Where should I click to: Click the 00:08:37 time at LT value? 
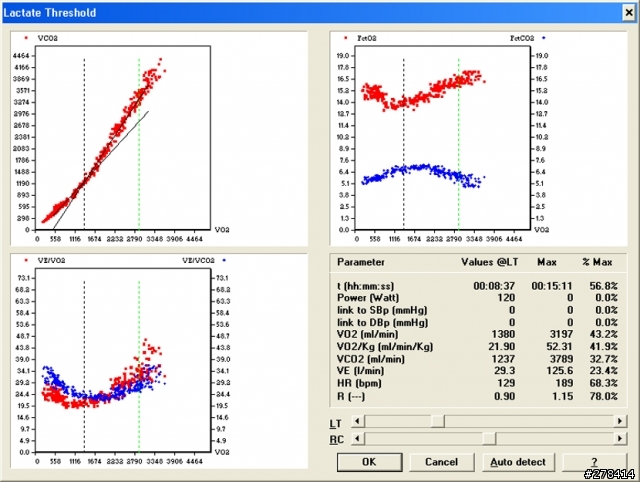[x=494, y=286]
